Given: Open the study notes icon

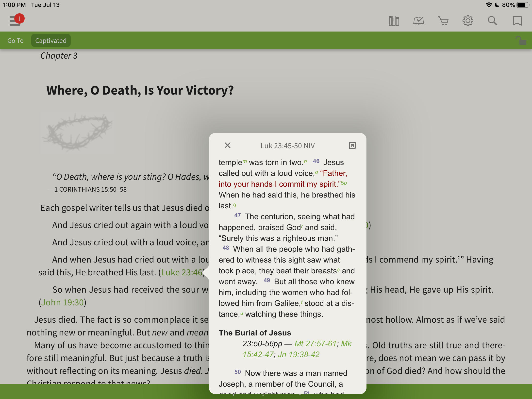Looking at the screenshot, I should 418,21.
